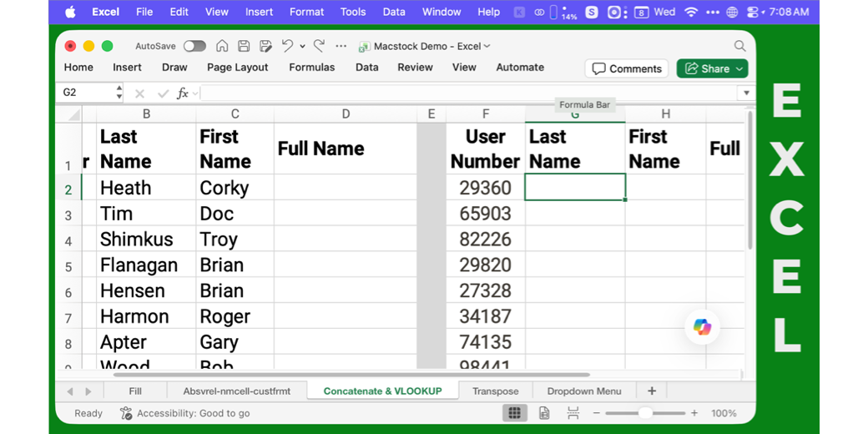The height and width of the screenshot is (434, 868).
Task: Open the Apple menu icon
Action: click(70, 12)
